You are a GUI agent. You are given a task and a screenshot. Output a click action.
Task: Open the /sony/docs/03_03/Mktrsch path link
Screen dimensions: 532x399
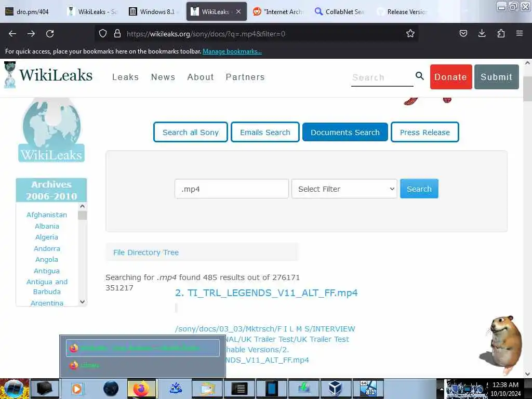265,344
